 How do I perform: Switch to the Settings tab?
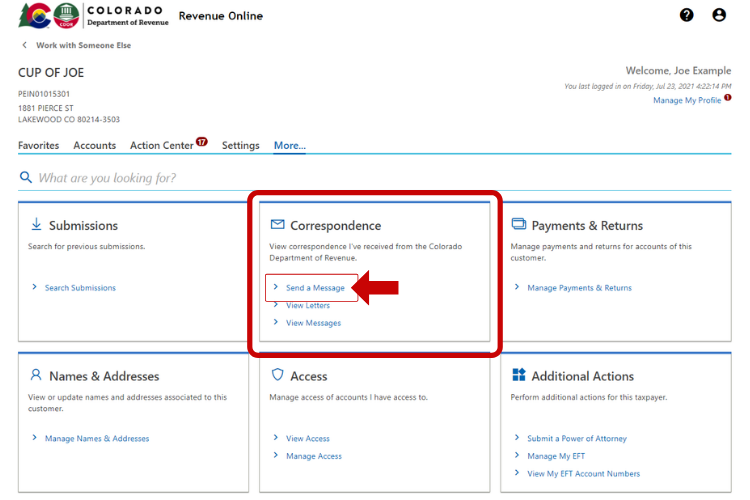click(241, 146)
